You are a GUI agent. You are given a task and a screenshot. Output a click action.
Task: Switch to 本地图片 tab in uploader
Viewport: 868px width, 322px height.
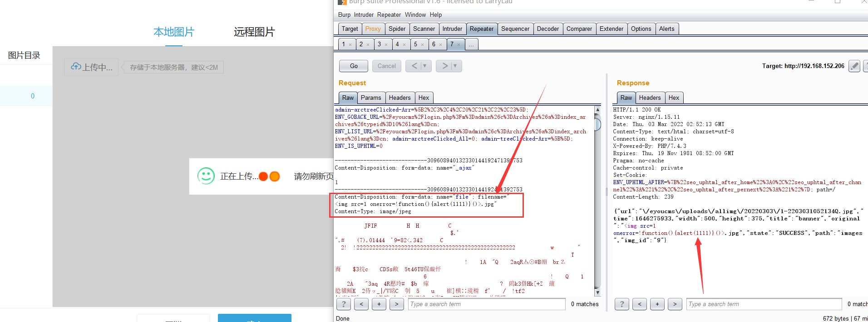point(173,32)
